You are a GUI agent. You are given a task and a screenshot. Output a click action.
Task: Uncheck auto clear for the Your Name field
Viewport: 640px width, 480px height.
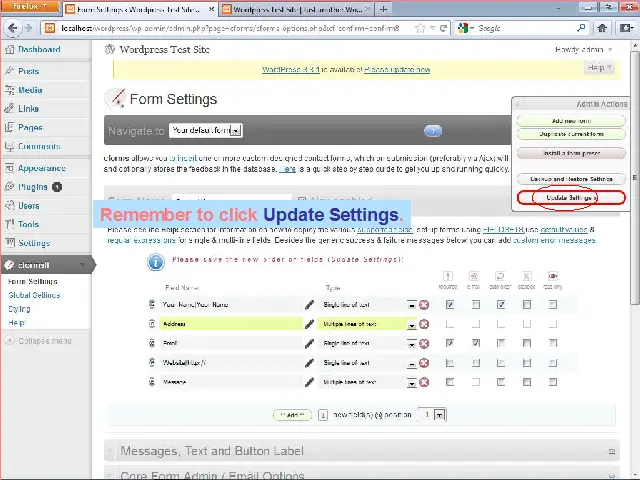click(x=501, y=304)
